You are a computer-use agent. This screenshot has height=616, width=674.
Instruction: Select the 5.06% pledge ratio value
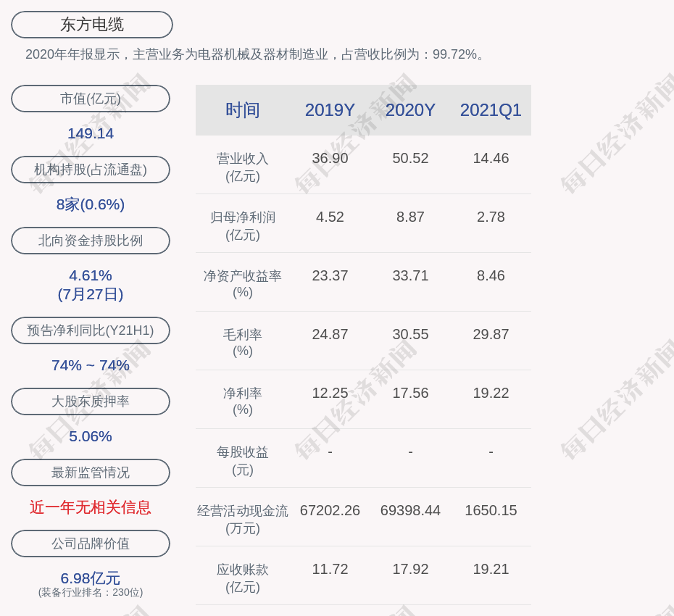91,436
